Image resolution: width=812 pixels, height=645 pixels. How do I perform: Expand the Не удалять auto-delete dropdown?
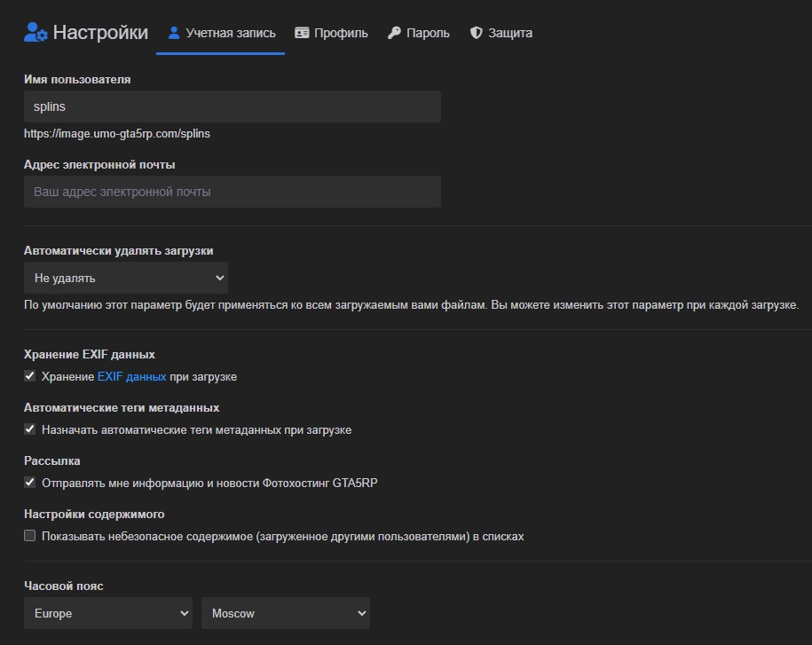point(126,278)
